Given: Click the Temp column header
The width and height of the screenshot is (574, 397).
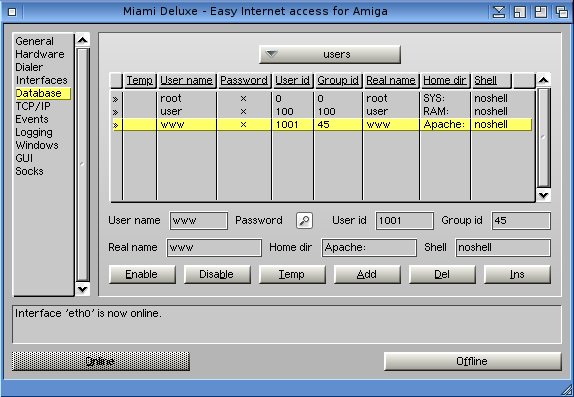Looking at the screenshot, I should click(x=139, y=80).
